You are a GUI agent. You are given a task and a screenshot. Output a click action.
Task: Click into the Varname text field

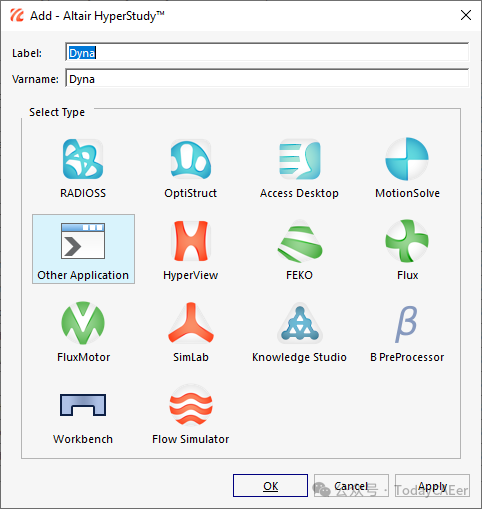point(267,79)
